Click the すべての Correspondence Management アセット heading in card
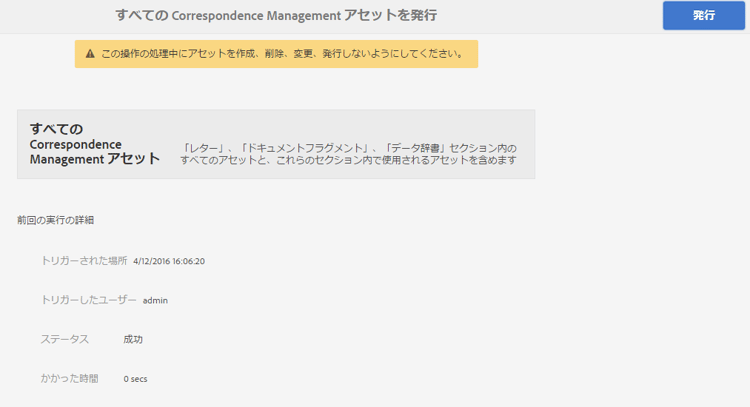750x407 pixels. tap(95, 144)
